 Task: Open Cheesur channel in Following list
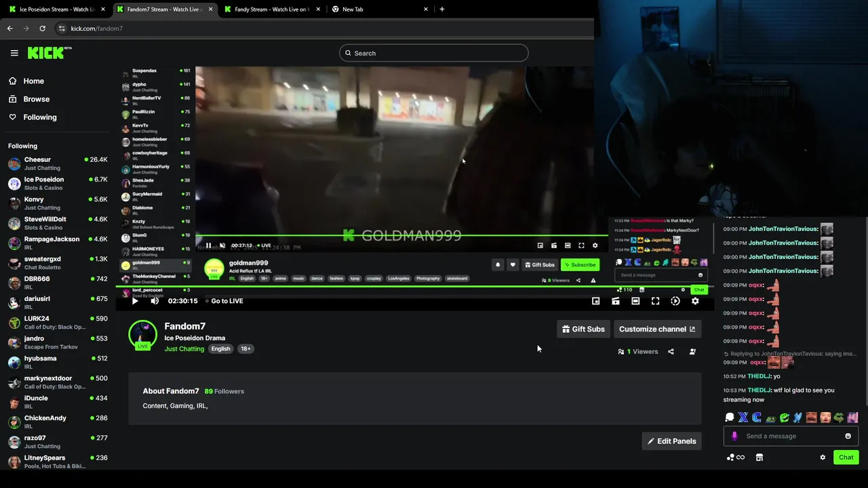58,163
